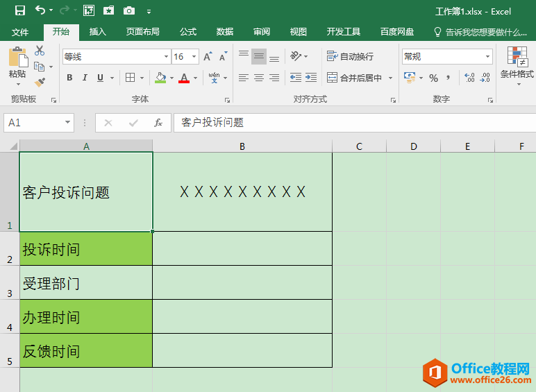Click the Paste clipboard icon
Screen dimensions: 536x392
18,57
